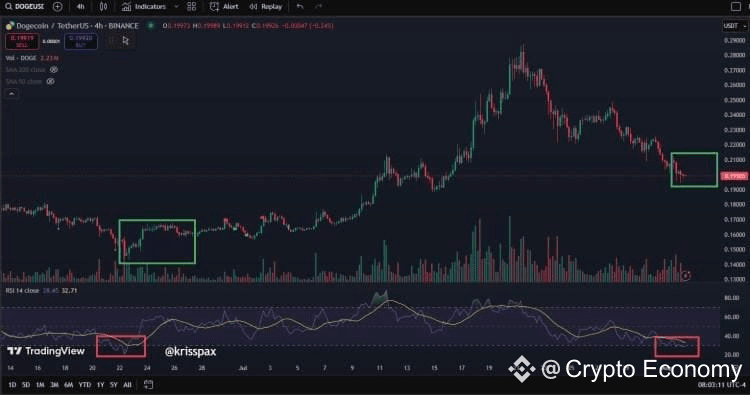The image size is (750, 395).
Task: Expand favorite indicators dropdown arrow
Action: pyautogui.click(x=176, y=7)
